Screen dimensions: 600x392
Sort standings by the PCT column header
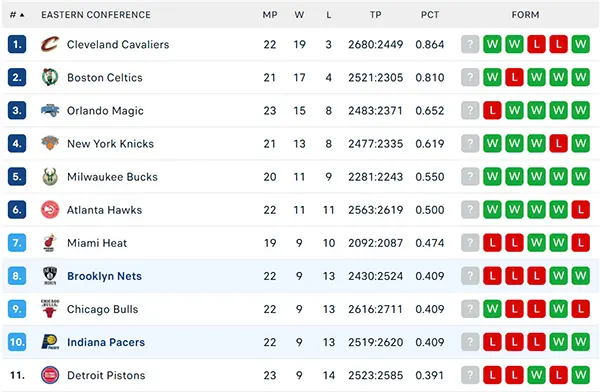[x=430, y=15]
